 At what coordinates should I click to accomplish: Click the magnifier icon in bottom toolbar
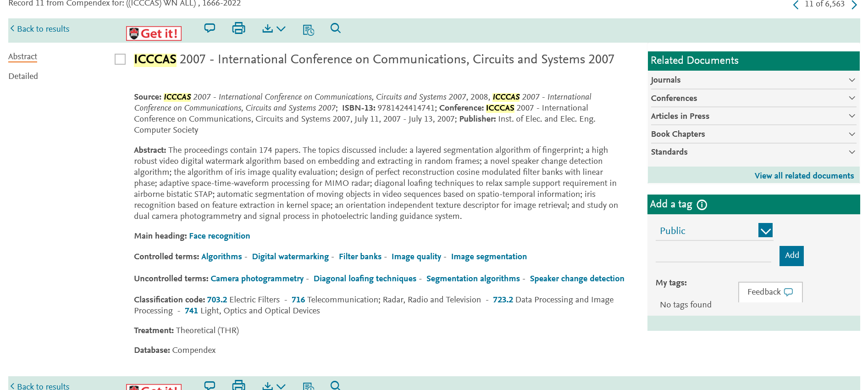tap(336, 385)
